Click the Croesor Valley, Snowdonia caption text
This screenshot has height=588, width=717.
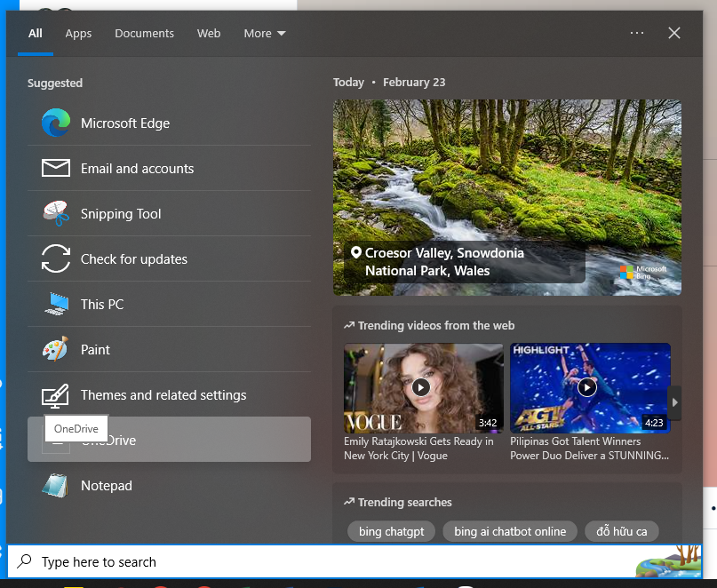(x=444, y=261)
